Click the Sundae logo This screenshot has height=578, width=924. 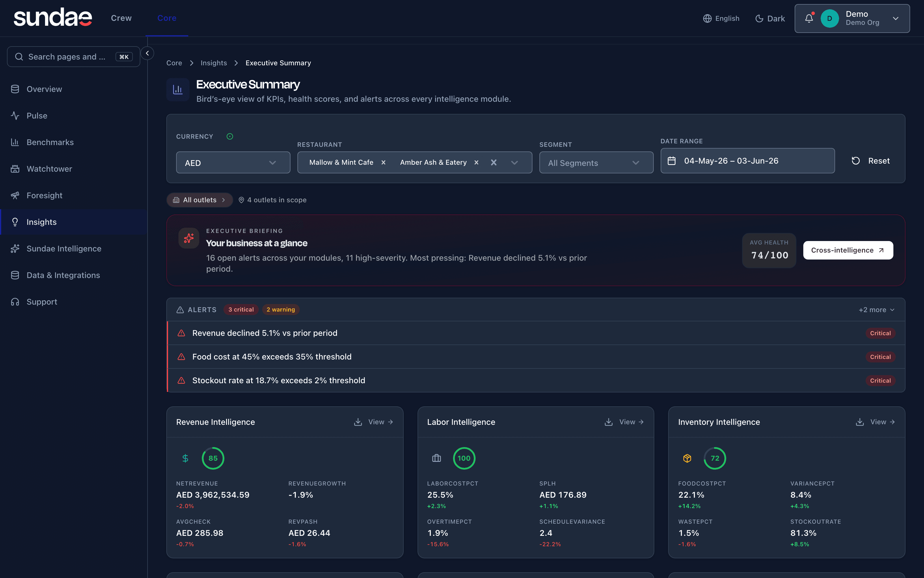pyautogui.click(x=53, y=18)
